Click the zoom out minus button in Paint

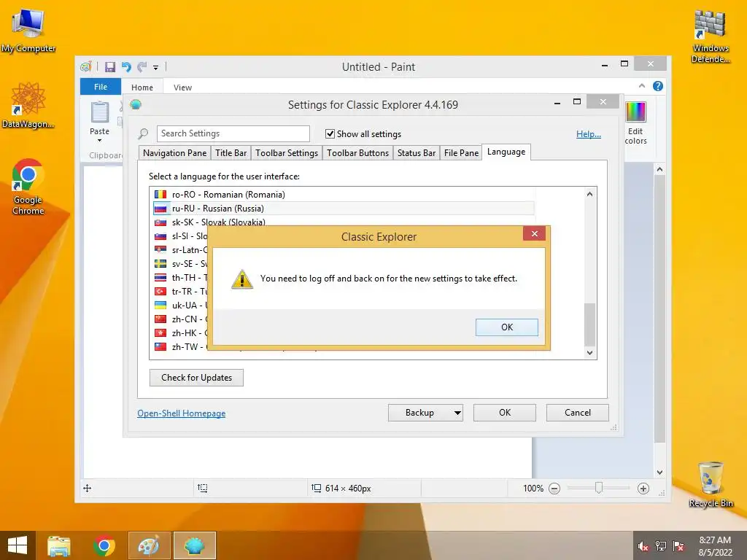point(554,489)
